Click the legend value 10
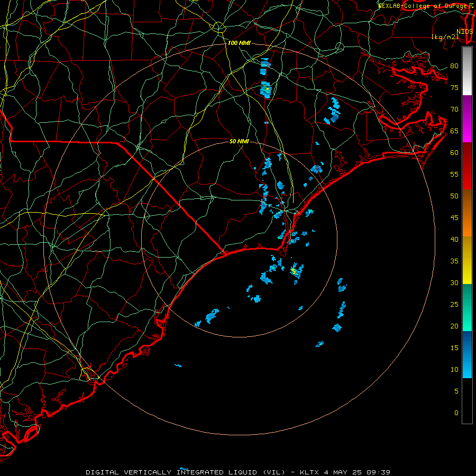This screenshot has height=476, width=476. 454,370
